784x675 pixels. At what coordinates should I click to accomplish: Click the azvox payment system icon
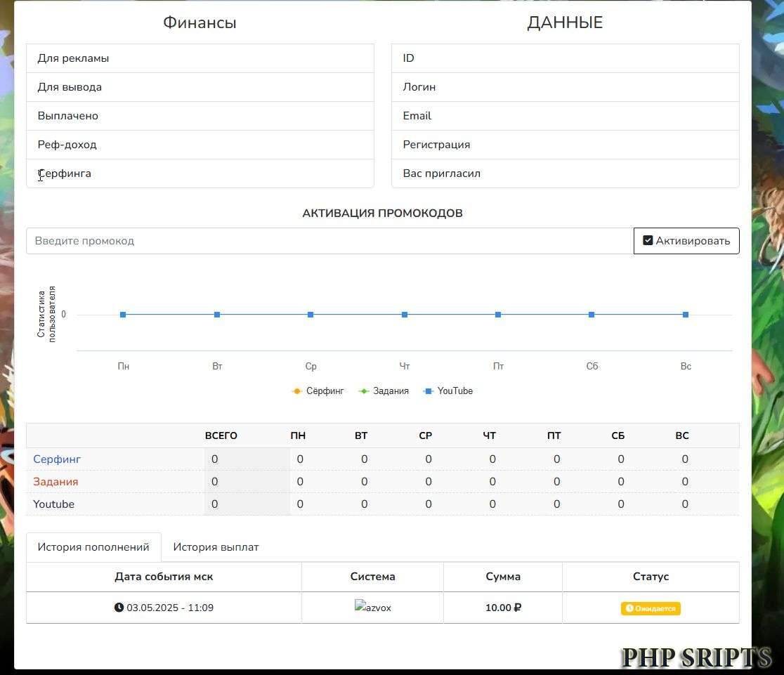(x=372, y=608)
